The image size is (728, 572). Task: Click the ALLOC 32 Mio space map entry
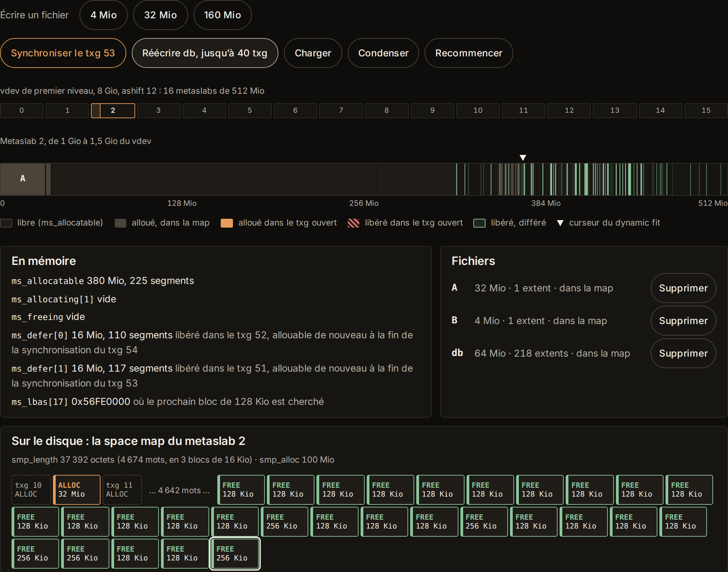click(x=77, y=489)
